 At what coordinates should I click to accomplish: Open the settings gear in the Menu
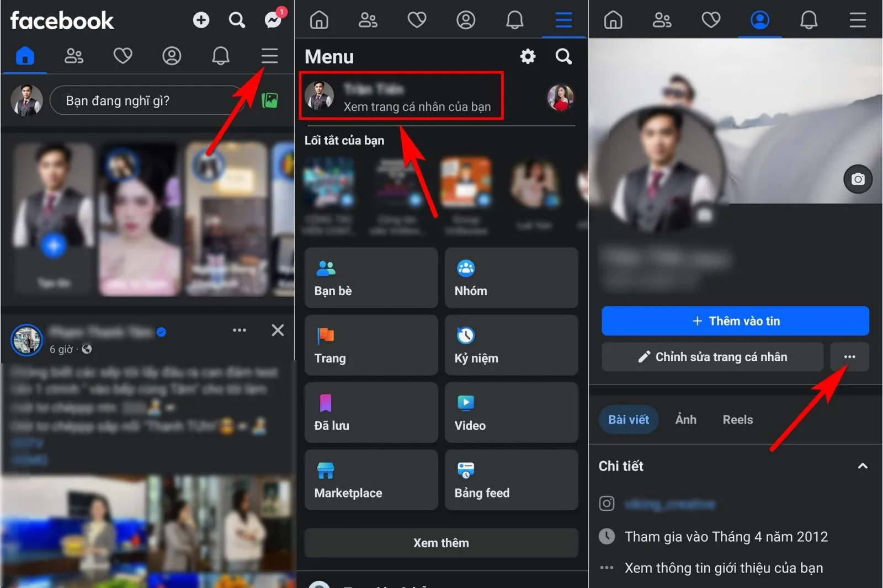tap(528, 56)
